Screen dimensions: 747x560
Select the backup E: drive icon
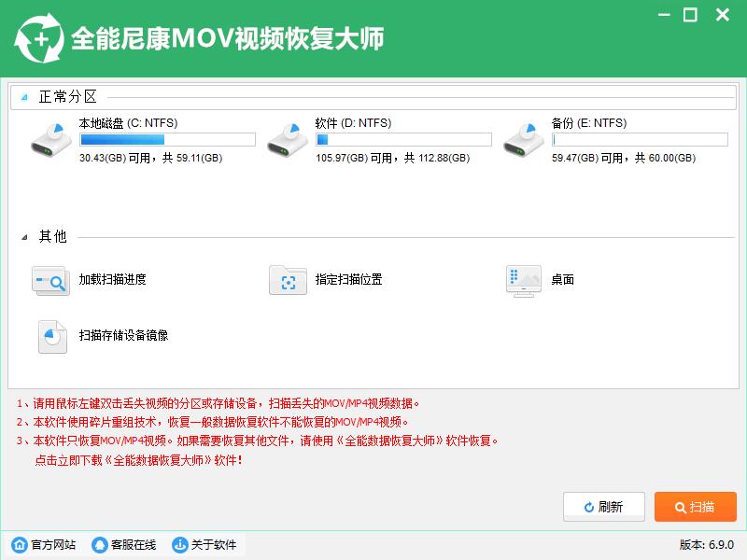tap(524, 140)
